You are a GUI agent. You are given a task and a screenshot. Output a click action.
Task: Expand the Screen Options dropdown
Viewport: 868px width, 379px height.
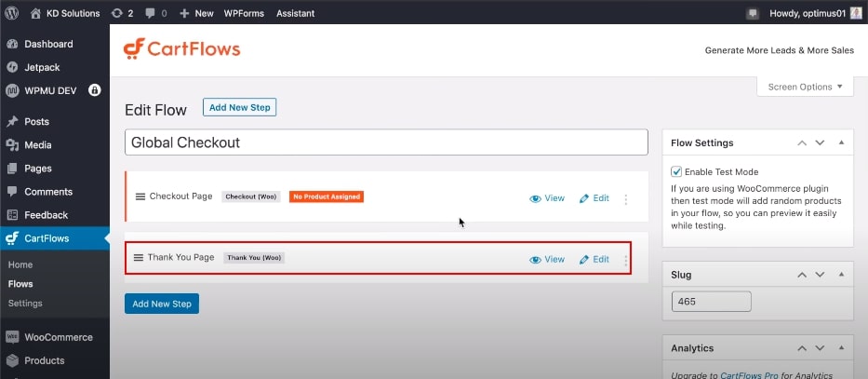pyautogui.click(x=805, y=87)
